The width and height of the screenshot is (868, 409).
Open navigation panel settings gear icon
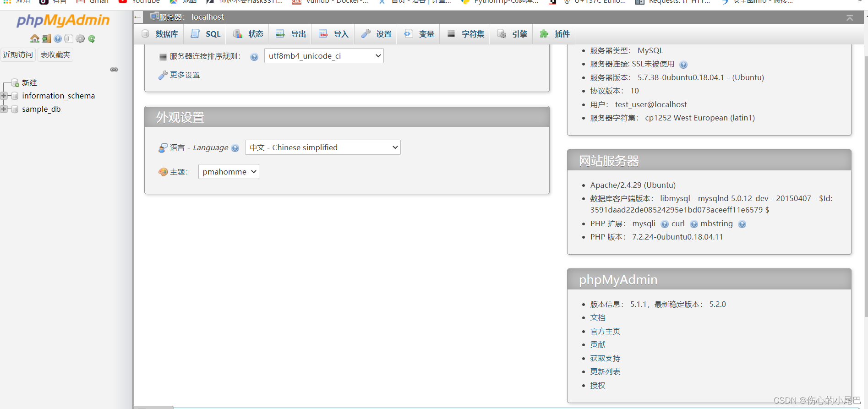click(80, 38)
